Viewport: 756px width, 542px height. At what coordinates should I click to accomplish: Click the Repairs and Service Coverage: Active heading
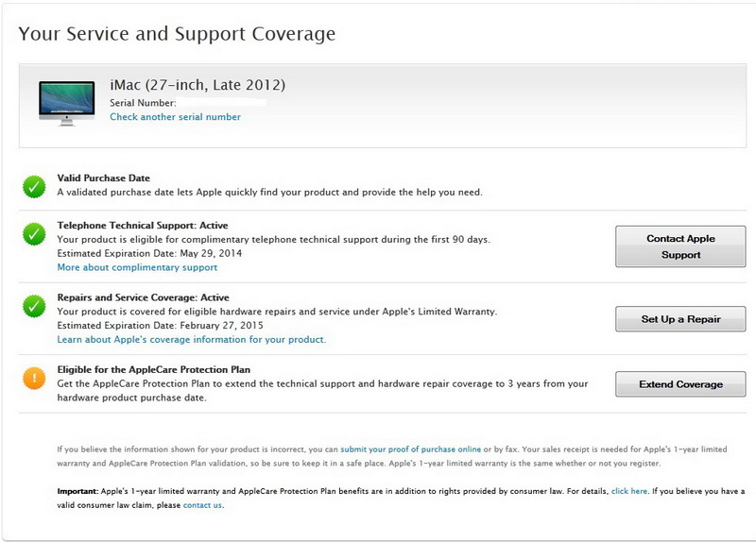pos(143,297)
